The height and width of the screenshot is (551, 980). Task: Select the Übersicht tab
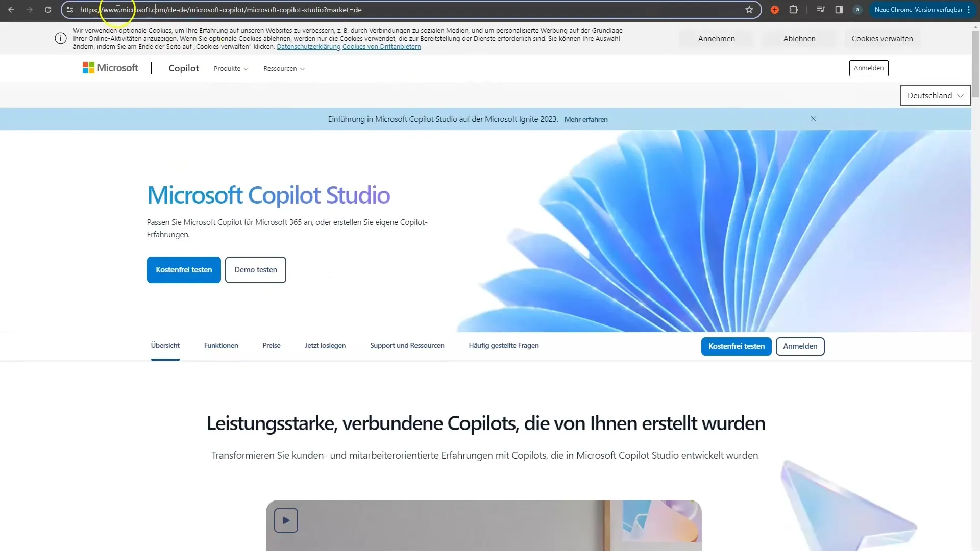point(165,346)
